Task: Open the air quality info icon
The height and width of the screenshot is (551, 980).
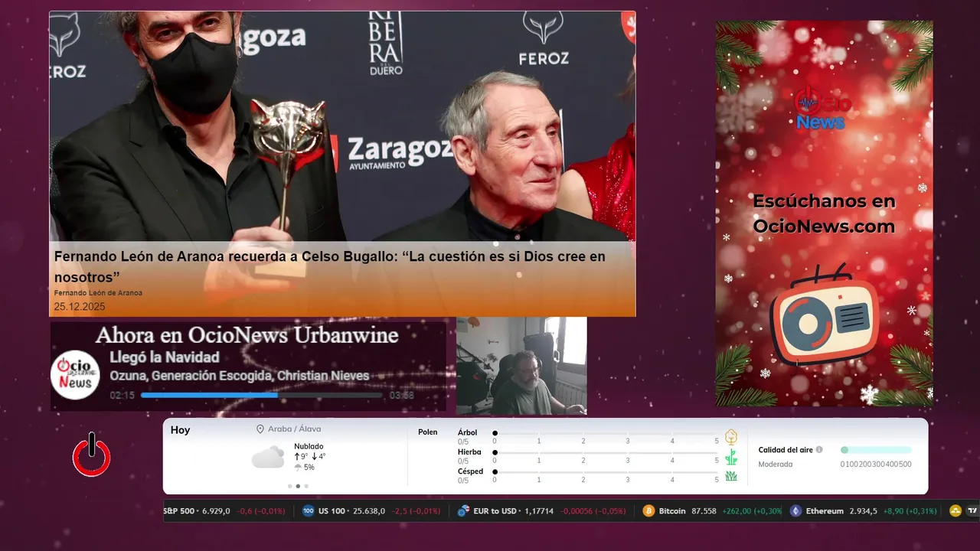Action: [819, 450]
